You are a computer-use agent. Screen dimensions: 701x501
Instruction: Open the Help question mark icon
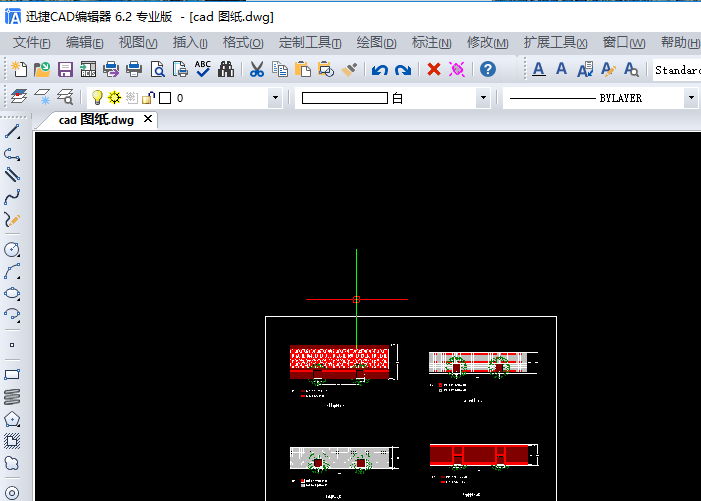point(487,70)
